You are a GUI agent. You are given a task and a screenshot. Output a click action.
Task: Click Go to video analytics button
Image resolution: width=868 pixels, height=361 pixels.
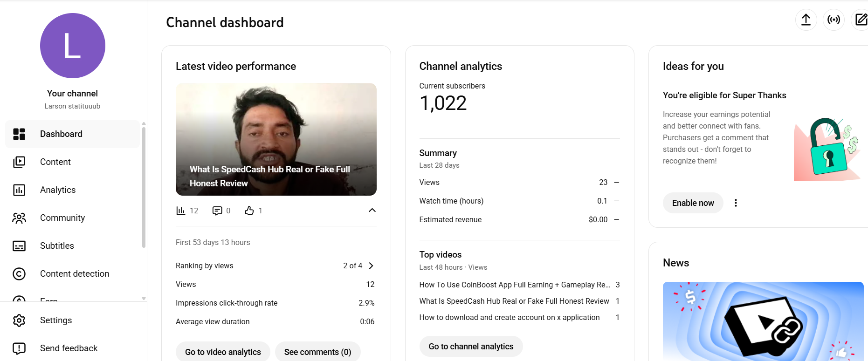[x=223, y=352]
